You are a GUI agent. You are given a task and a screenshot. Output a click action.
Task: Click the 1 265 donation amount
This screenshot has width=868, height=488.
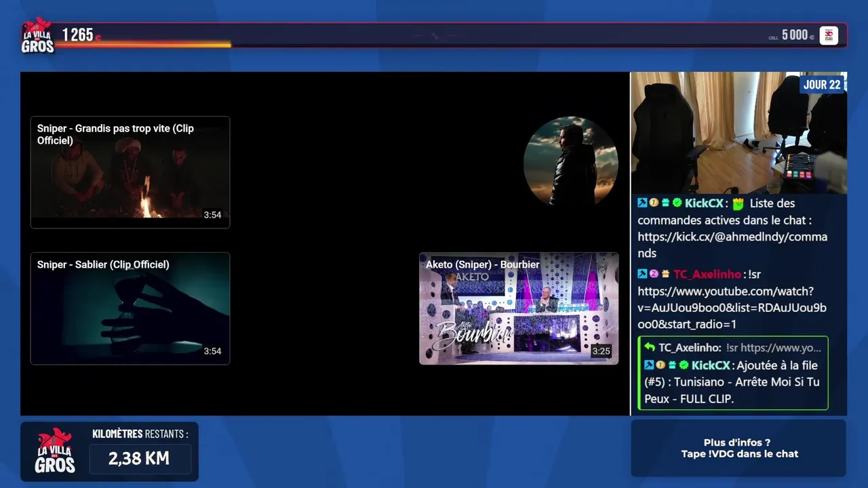[x=77, y=35]
